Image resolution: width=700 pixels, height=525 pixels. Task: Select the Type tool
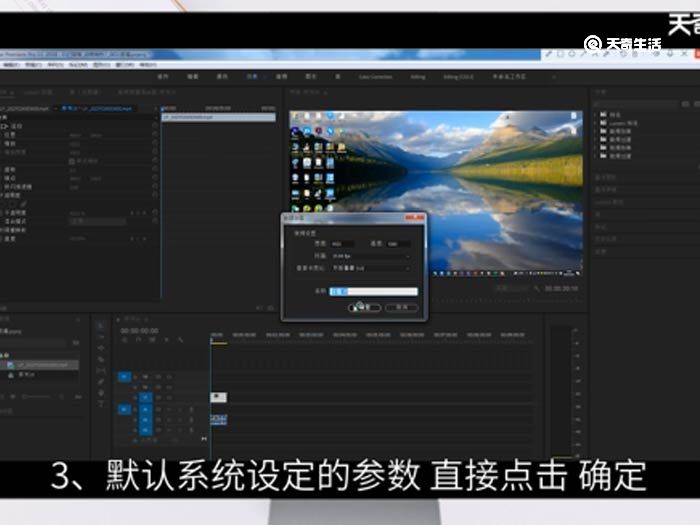(x=101, y=404)
